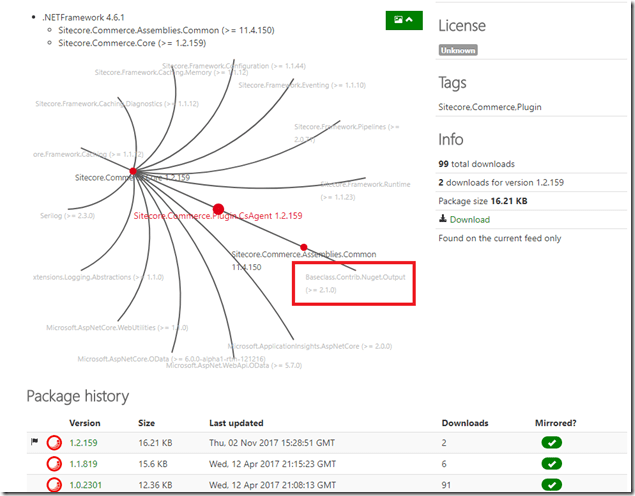Open version 1.0.2301 in package history

tap(86, 485)
